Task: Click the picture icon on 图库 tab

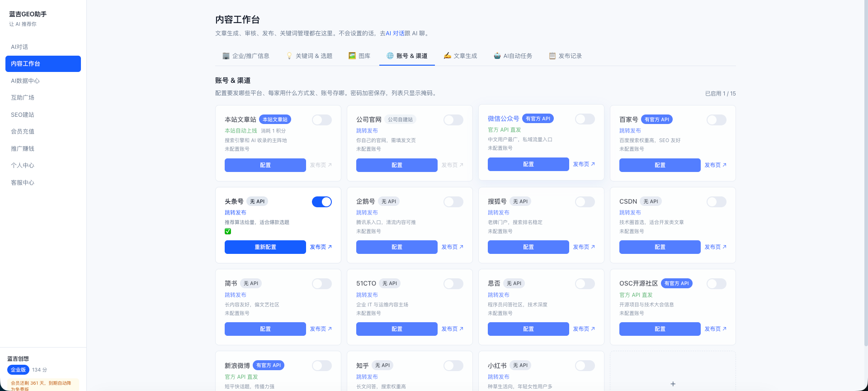Action: point(352,56)
